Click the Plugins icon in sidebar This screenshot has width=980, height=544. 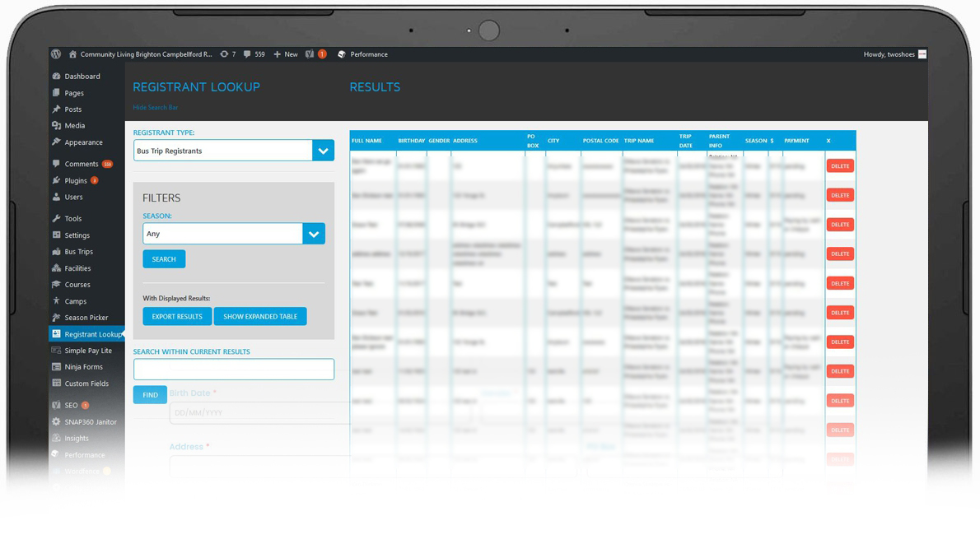(x=56, y=180)
